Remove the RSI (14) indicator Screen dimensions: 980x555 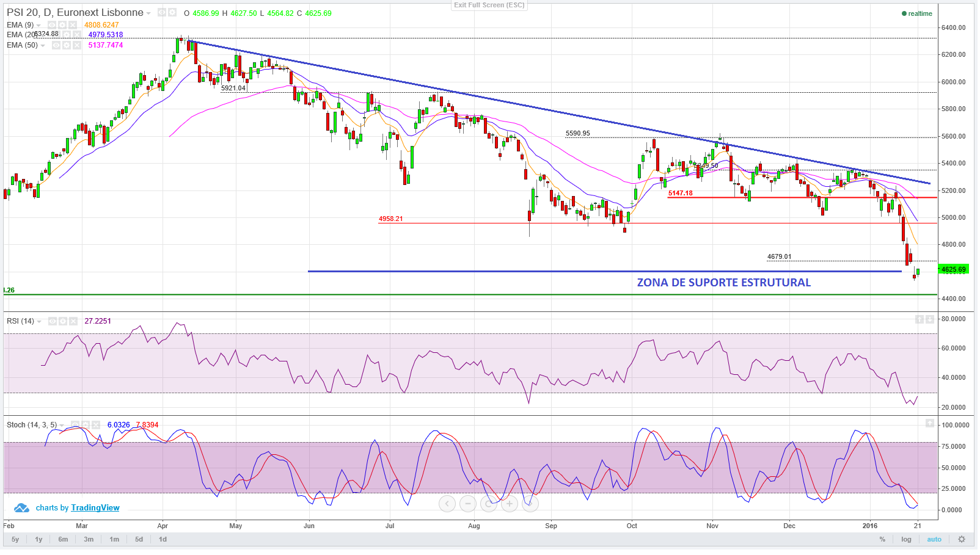(73, 321)
